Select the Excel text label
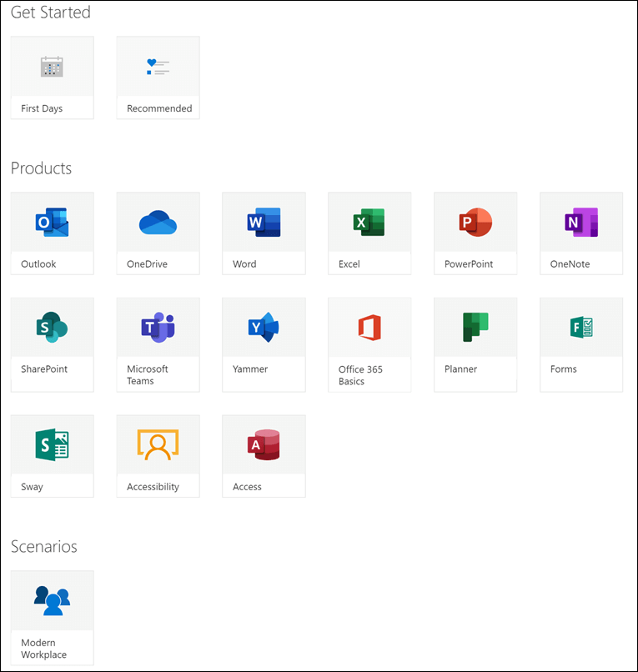Viewport: 638px width, 672px height. (349, 264)
